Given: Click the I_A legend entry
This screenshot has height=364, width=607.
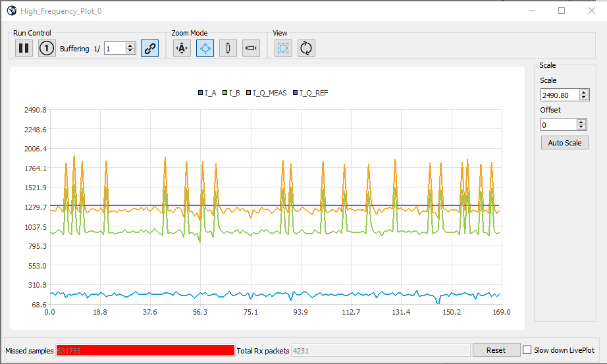Looking at the screenshot, I should tap(207, 93).
